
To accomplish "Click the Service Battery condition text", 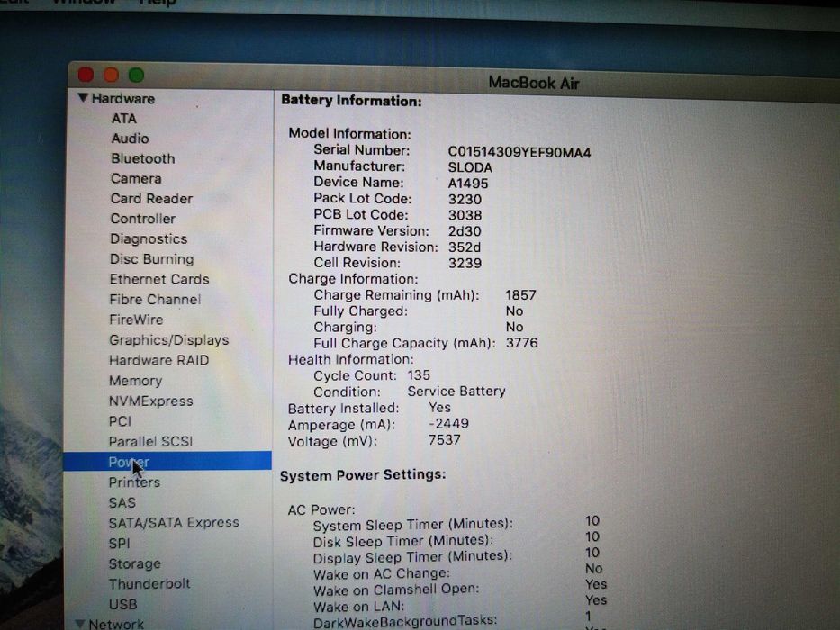I will [456, 391].
